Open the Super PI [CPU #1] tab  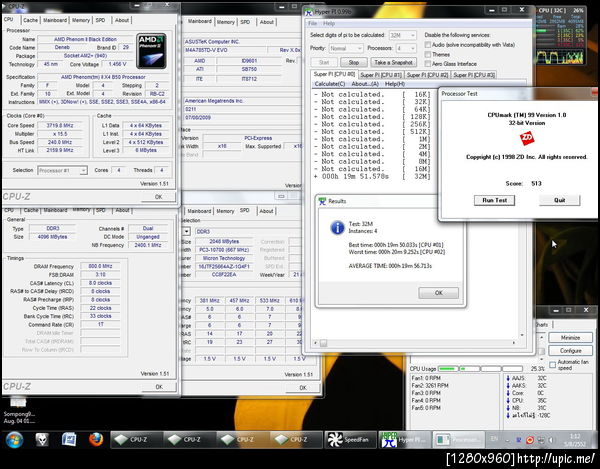[x=381, y=75]
